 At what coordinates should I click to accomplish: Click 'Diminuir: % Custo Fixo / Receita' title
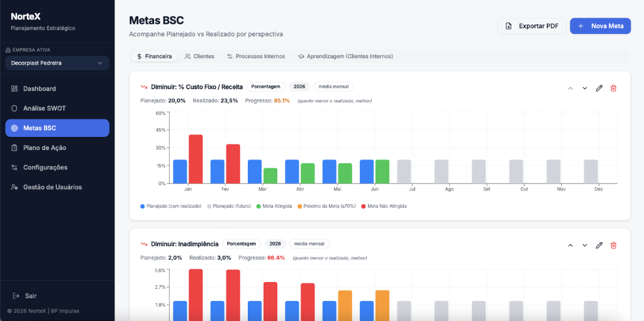click(x=197, y=87)
